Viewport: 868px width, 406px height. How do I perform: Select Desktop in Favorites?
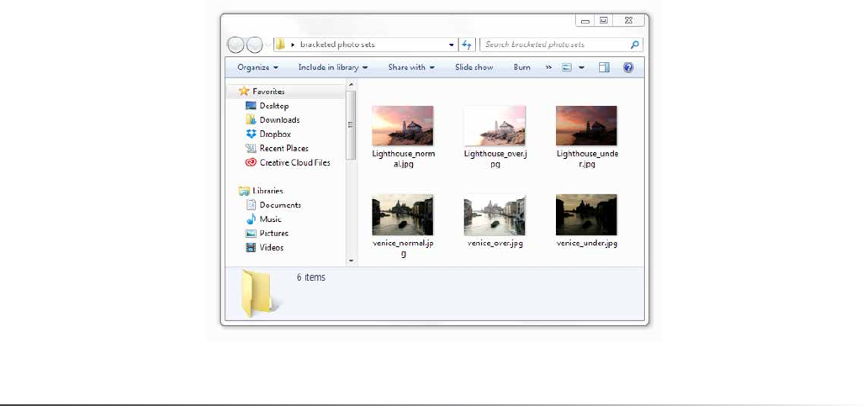[x=274, y=106]
